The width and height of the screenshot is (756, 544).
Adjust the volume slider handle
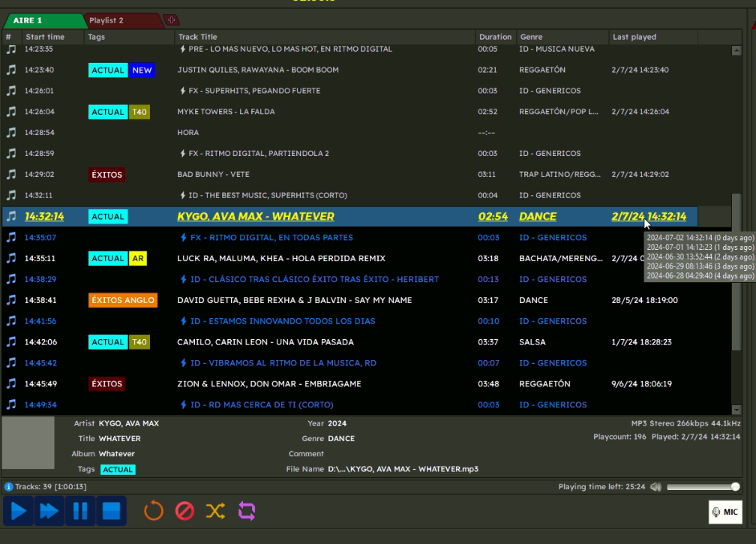[x=735, y=487]
